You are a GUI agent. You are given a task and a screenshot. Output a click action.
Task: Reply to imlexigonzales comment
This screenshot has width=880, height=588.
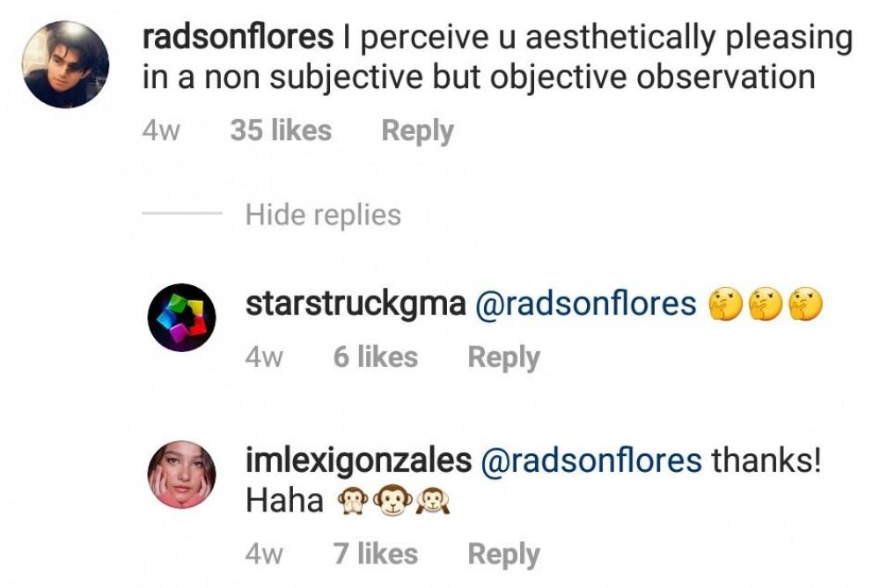503,554
